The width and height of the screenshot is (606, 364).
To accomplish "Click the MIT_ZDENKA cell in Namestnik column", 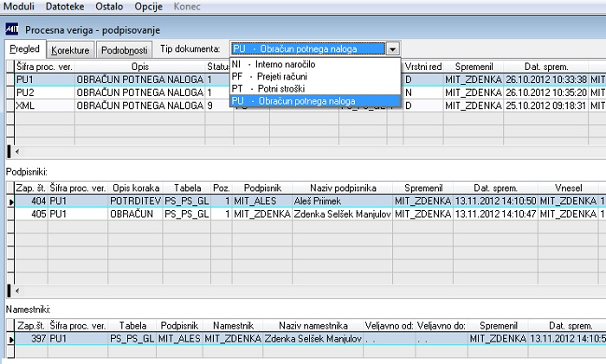I will [x=233, y=339].
